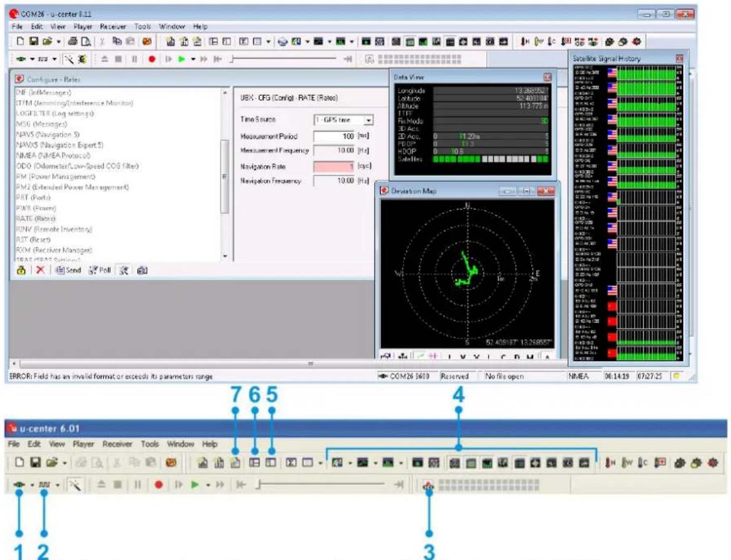Open dropdown arrow next to Open folder icon in 8.11
The height and width of the screenshot is (560, 731).
(x=59, y=42)
